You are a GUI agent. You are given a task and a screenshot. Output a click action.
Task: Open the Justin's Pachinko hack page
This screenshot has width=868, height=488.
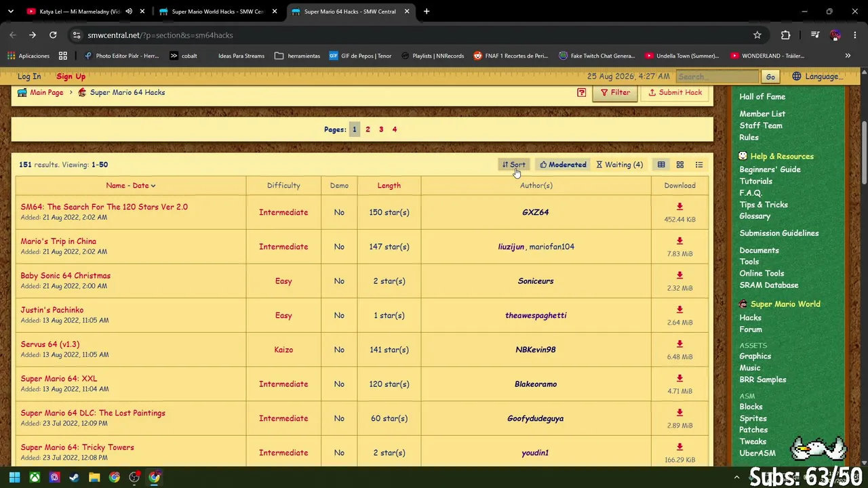coord(52,310)
